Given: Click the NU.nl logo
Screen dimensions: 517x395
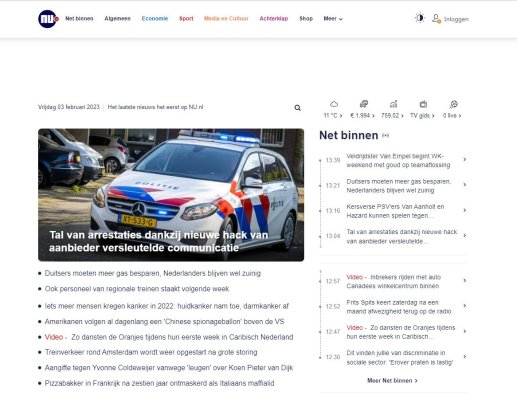Looking at the screenshot, I should click(48, 19).
